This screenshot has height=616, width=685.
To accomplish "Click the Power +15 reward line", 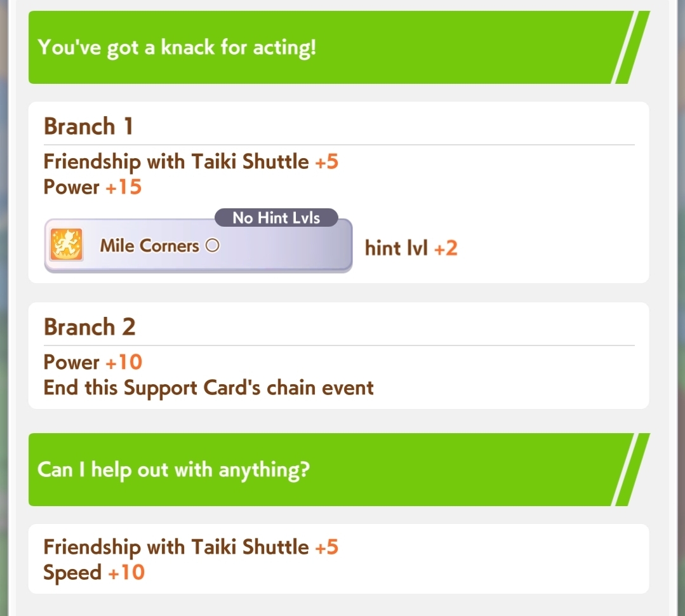I will 93,187.
